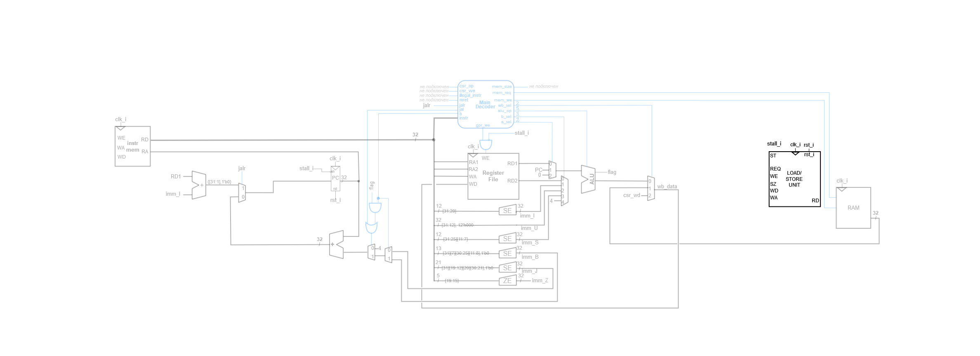Click the adder with RD1 and imm_I inputs

click(x=199, y=185)
